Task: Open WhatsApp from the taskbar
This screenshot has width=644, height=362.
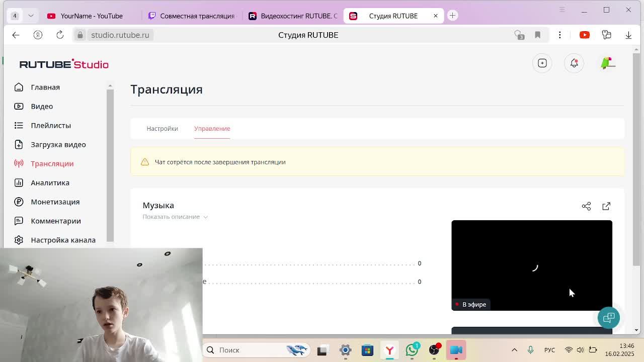Action: click(413, 349)
